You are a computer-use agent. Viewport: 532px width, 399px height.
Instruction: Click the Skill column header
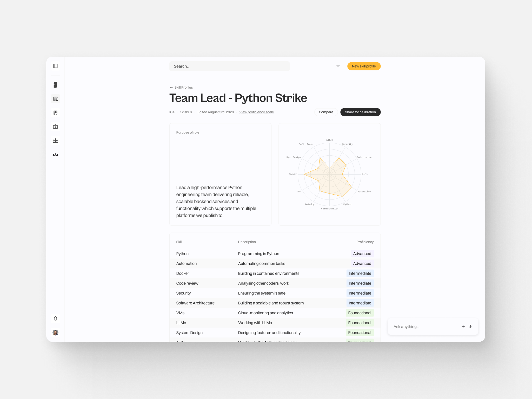pos(179,242)
